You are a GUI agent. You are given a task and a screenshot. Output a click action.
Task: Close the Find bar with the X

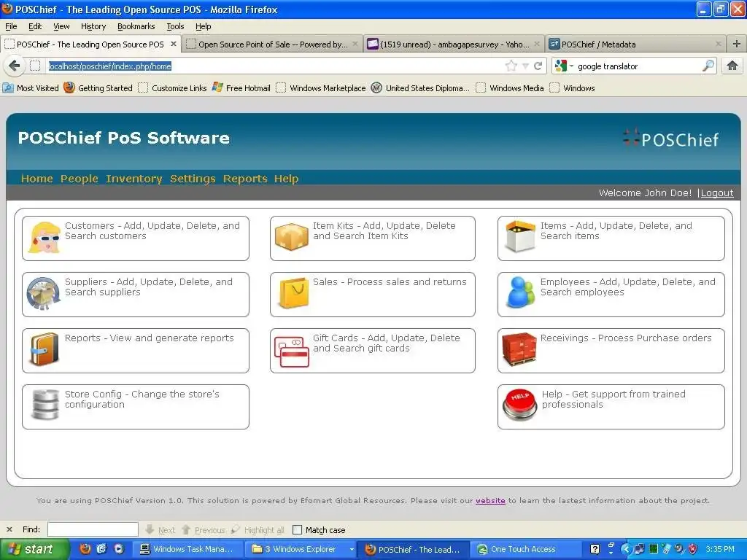coord(9,529)
